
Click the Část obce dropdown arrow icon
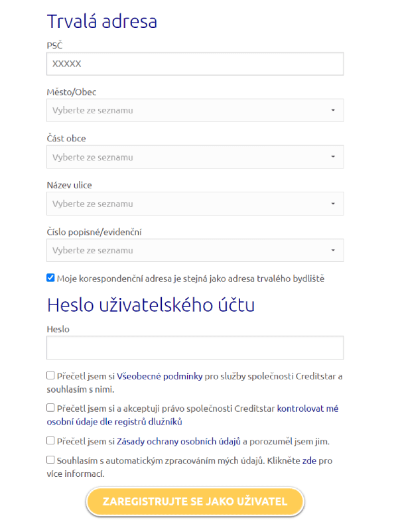(333, 157)
